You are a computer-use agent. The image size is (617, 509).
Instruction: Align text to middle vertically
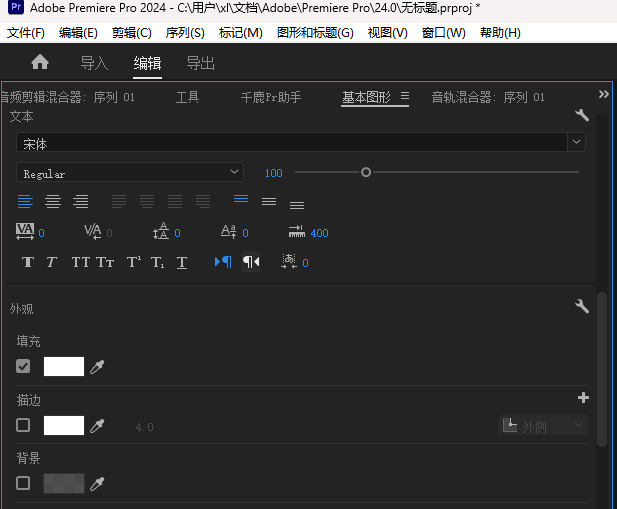click(269, 201)
